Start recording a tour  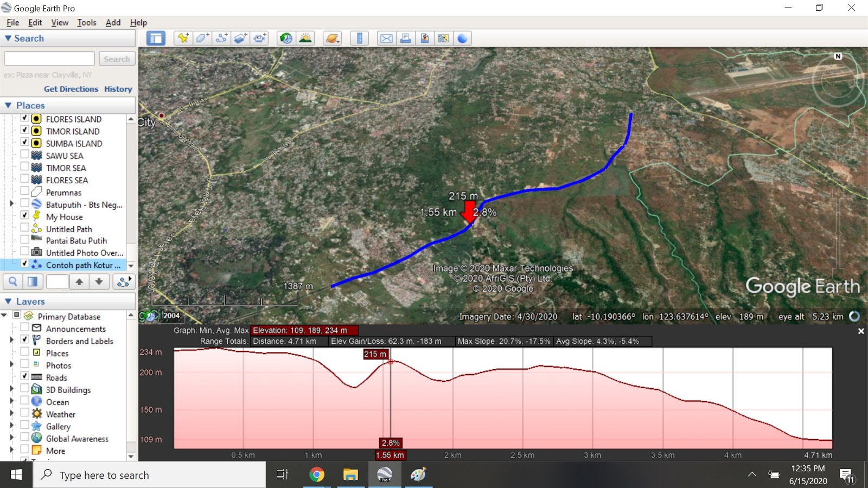(x=259, y=38)
